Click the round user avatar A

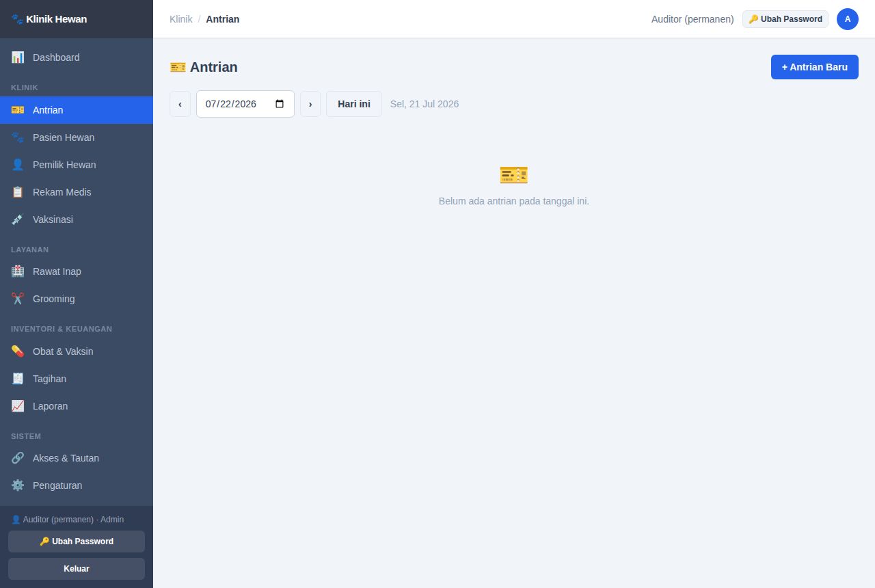click(848, 19)
